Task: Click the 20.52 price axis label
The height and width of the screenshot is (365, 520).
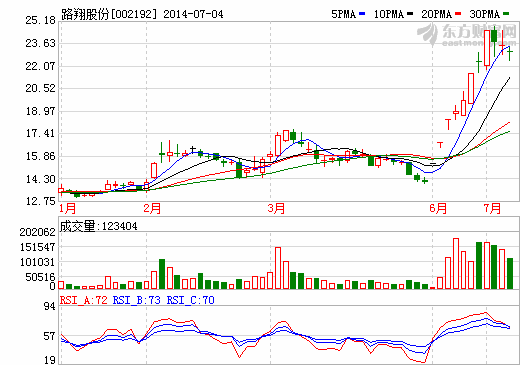Action: tap(41, 88)
